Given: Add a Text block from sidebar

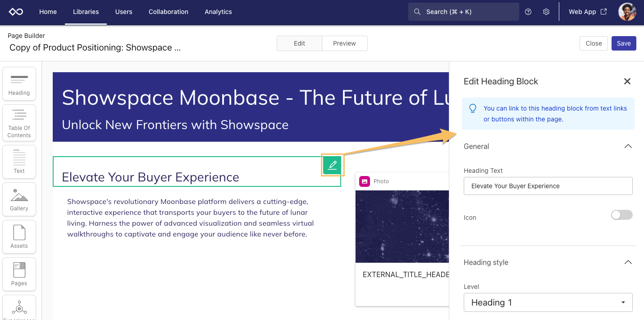Looking at the screenshot, I should tap(19, 162).
